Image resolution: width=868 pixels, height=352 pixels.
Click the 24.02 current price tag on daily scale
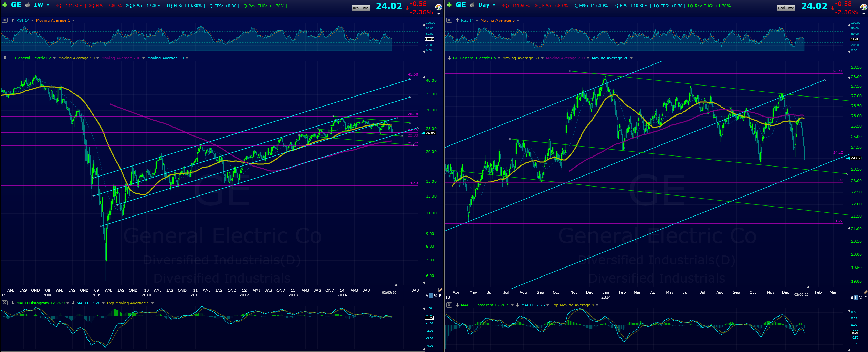pos(856,158)
